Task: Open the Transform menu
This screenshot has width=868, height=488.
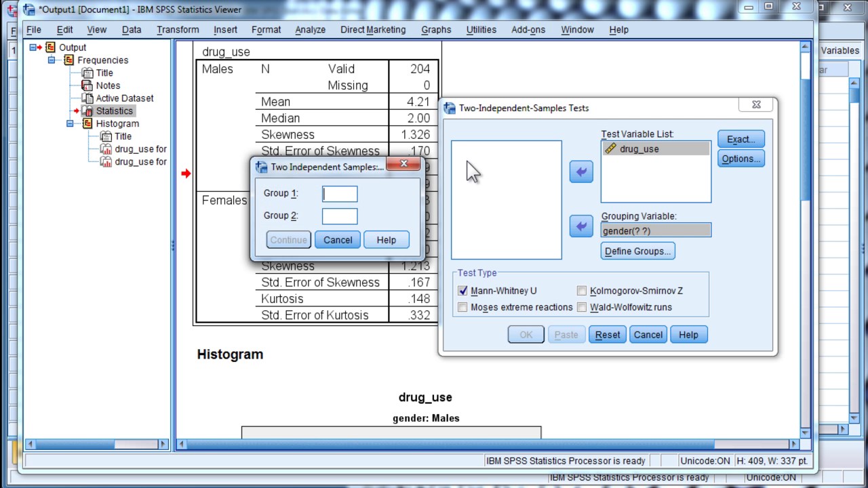Action: [178, 30]
